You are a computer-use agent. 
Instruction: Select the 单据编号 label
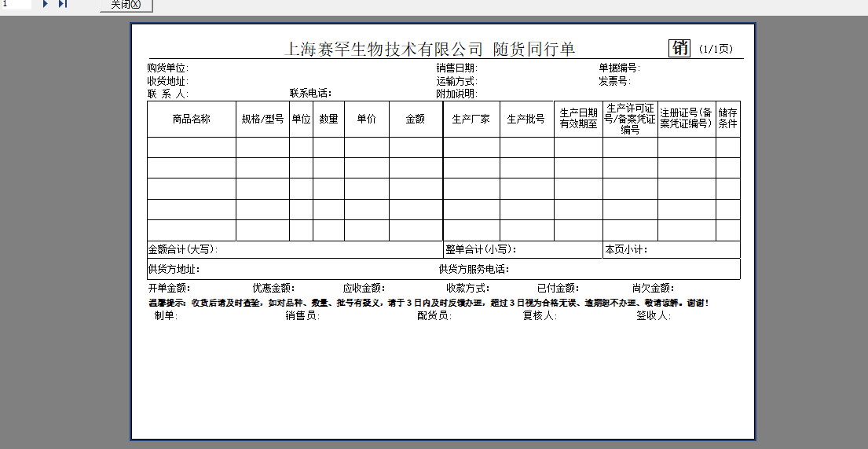tap(620, 68)
